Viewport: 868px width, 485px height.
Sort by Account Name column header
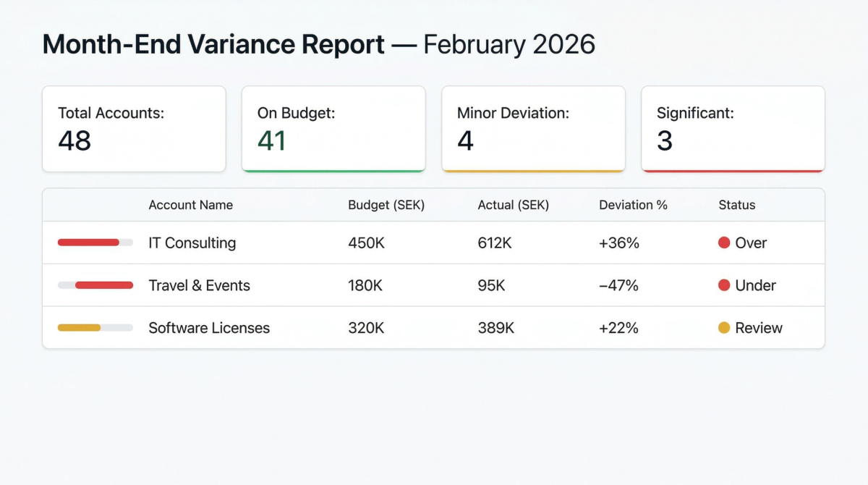pos(191,205)
